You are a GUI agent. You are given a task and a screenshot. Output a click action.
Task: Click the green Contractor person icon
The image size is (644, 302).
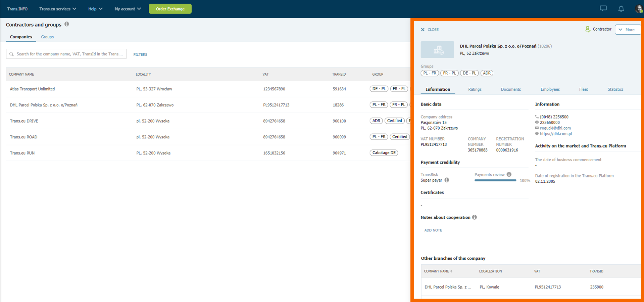click(x=588, y=29)
